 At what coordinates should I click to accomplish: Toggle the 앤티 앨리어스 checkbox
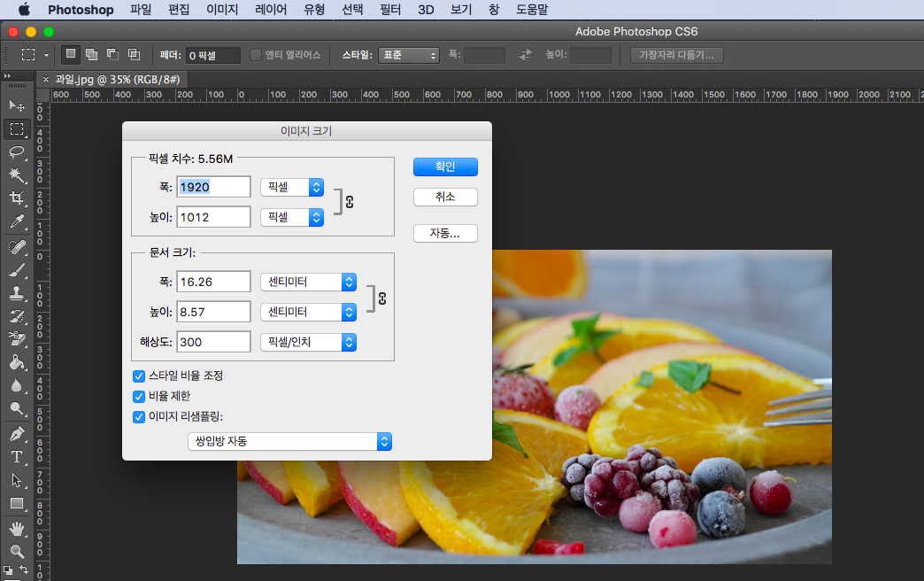[x=256, y=55]
